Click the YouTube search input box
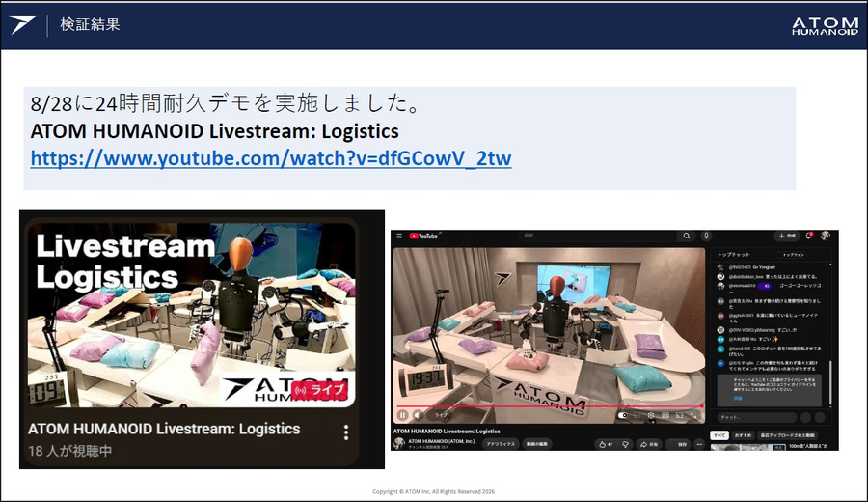 (599, 237)
